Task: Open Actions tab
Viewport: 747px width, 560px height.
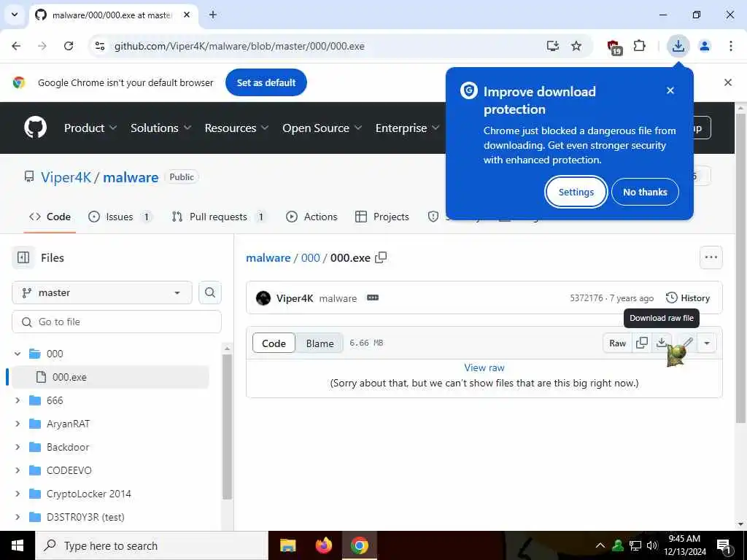Action: coord(311,217)
